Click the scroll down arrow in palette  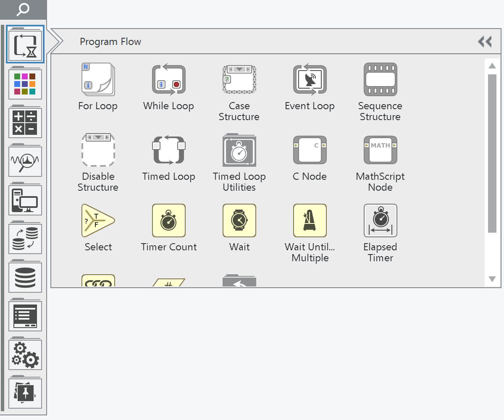pos(492,279)
